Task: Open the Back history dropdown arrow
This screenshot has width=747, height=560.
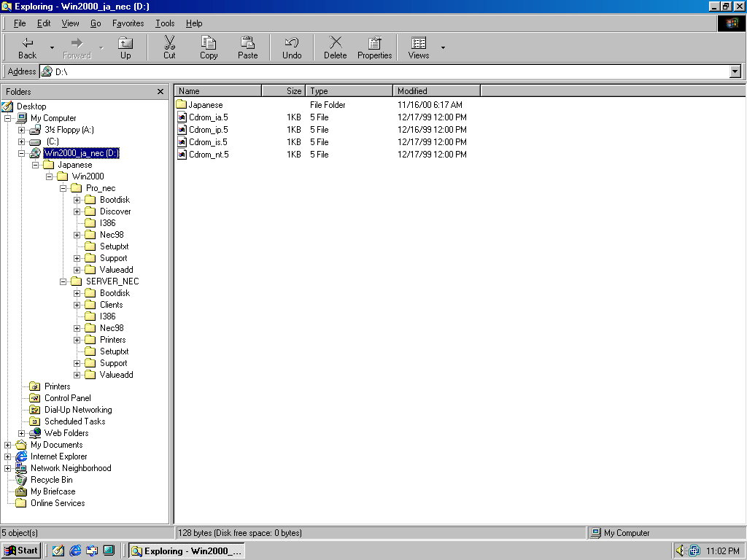Action: (52, 47)
